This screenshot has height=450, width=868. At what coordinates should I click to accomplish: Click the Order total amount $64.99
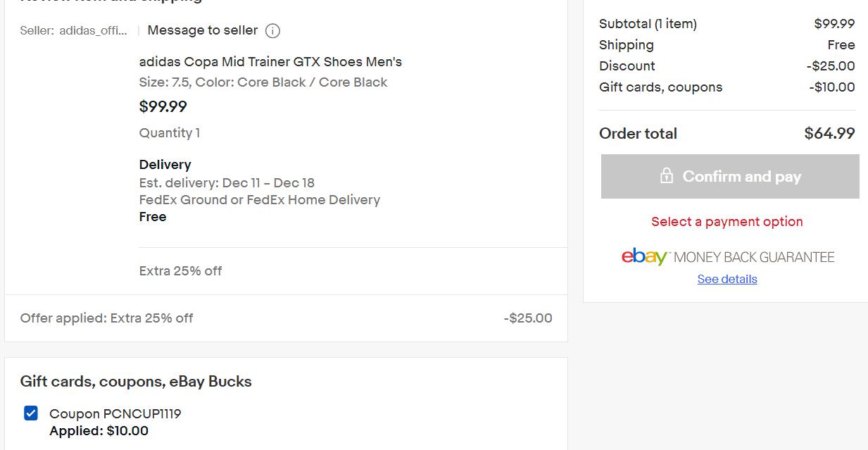pyautogui.click(x=829, y=134)
